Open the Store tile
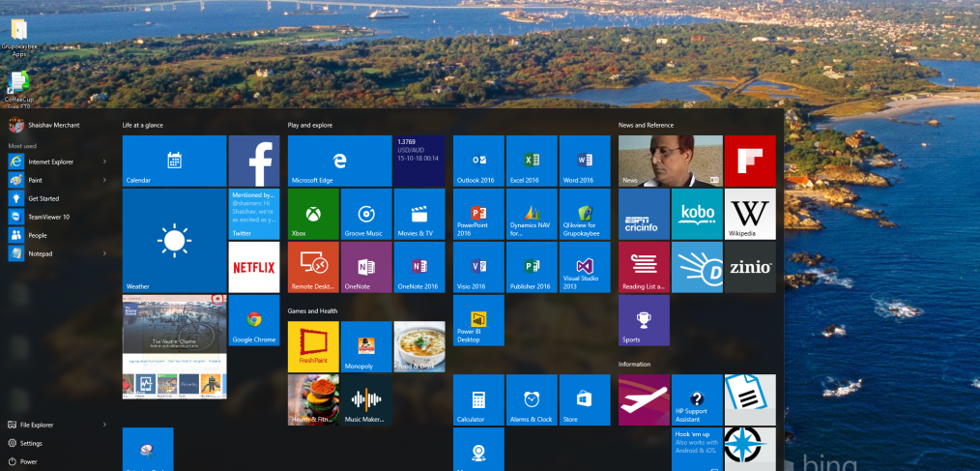Image resolution: width=980 pixels, height=471 pixels. click(x=585, y=399)
